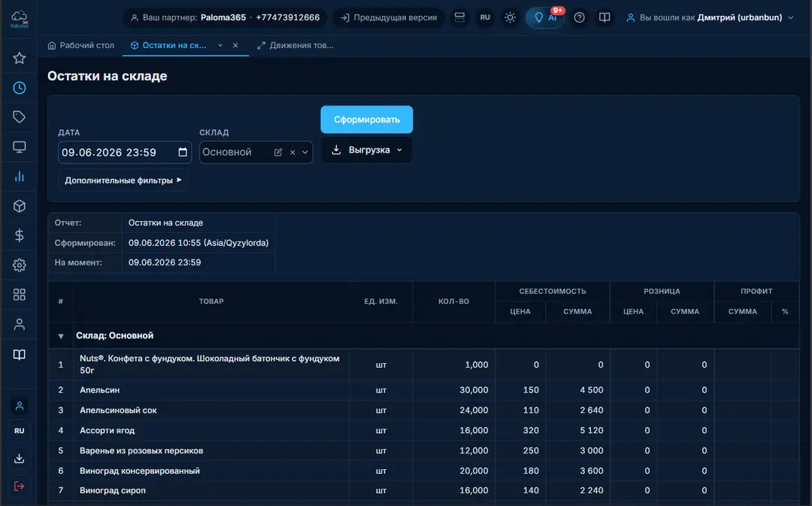
Task: Expand Дополнительные фильтры section
Action: [x=123, y=180]
